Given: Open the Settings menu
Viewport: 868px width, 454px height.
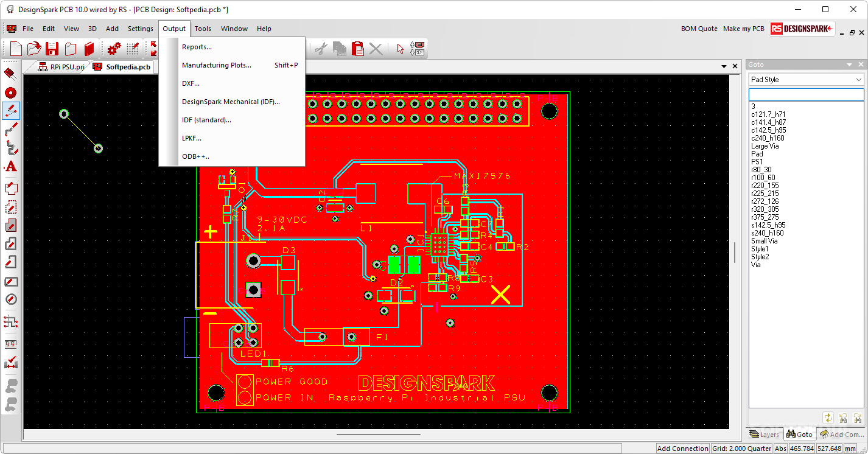Looking at the screenshot, I should click(x=141, y=29).
